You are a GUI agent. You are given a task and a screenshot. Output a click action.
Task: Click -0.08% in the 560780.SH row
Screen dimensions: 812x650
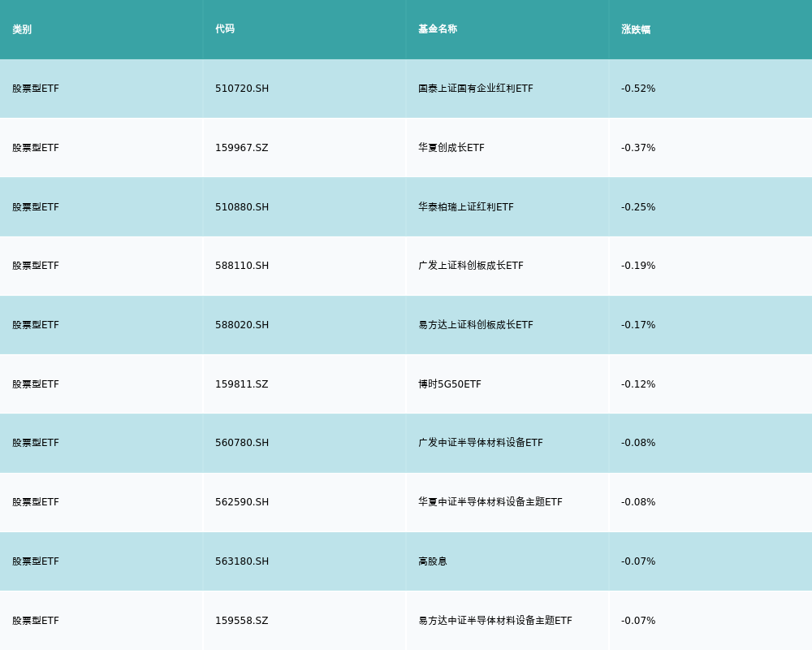pyautogui.click(x=638, y=443)
